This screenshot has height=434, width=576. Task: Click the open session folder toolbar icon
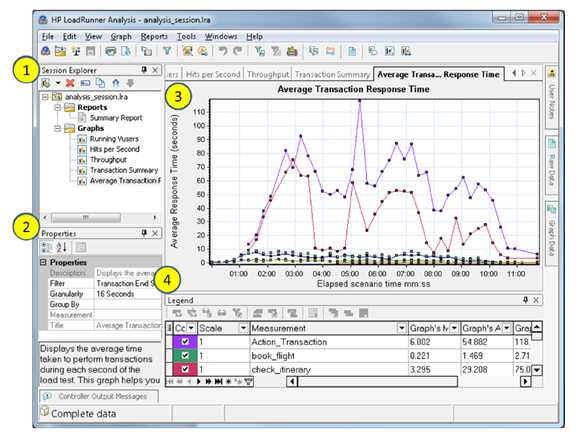point(60,51)
